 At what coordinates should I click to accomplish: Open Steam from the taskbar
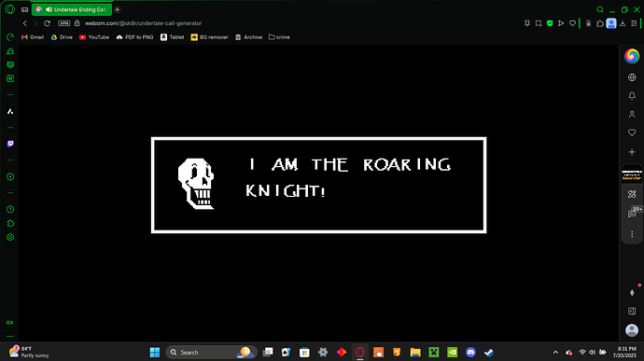pos(489,352)
